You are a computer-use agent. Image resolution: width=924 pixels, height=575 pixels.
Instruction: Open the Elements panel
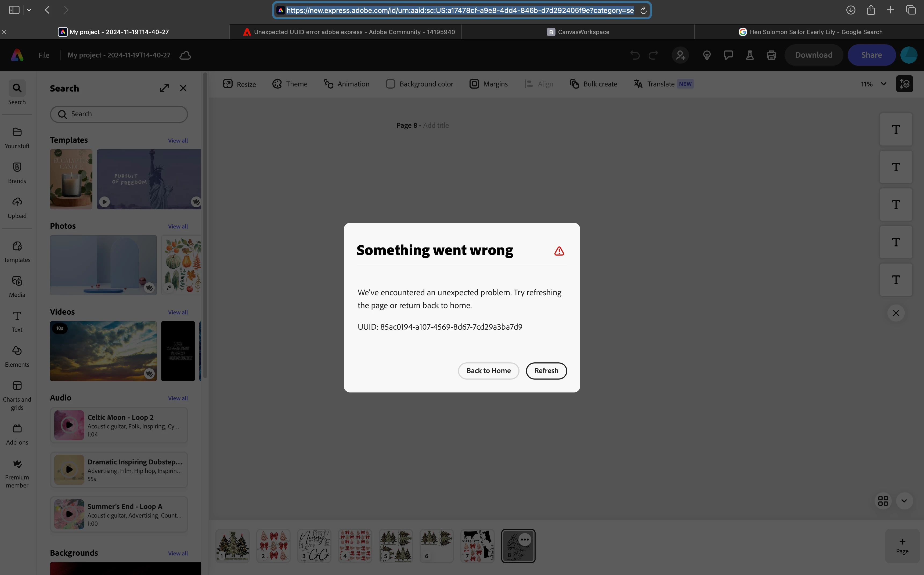point(17,351)
